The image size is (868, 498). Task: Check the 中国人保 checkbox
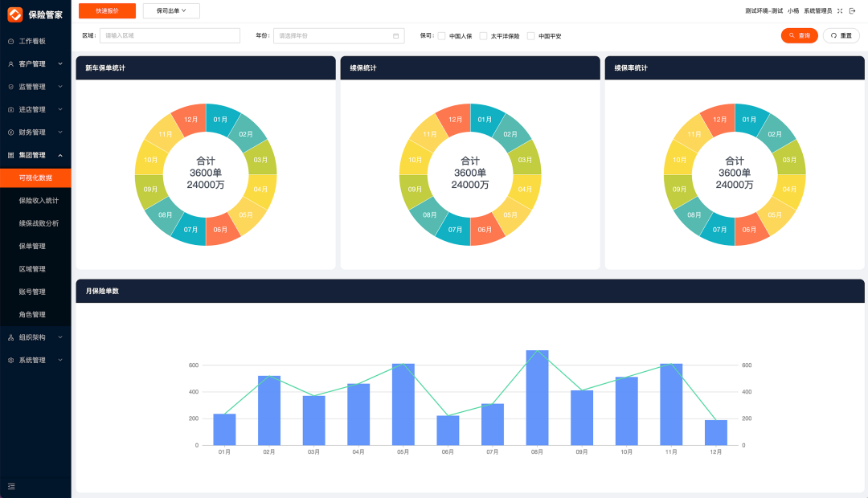pos(441,36)
